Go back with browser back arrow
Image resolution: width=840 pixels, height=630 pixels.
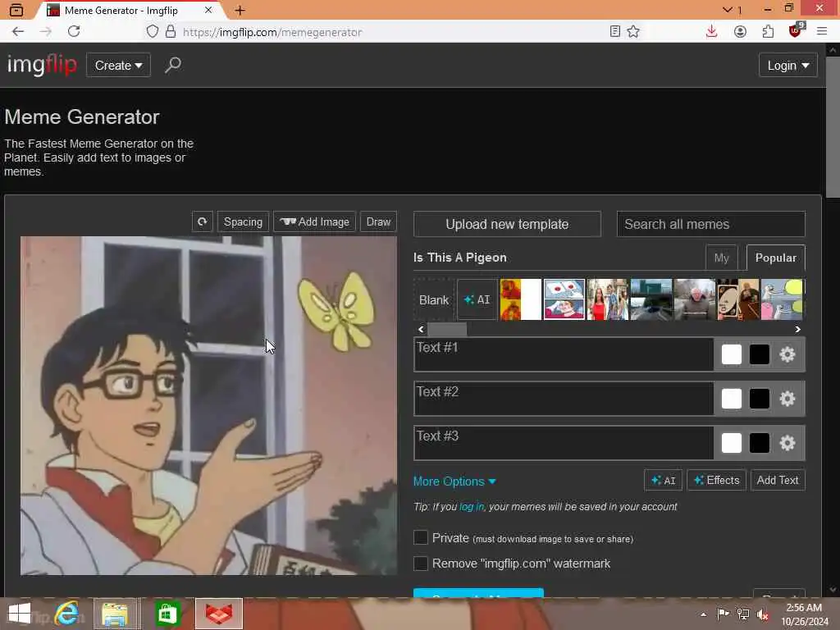[x=18, y=32]
